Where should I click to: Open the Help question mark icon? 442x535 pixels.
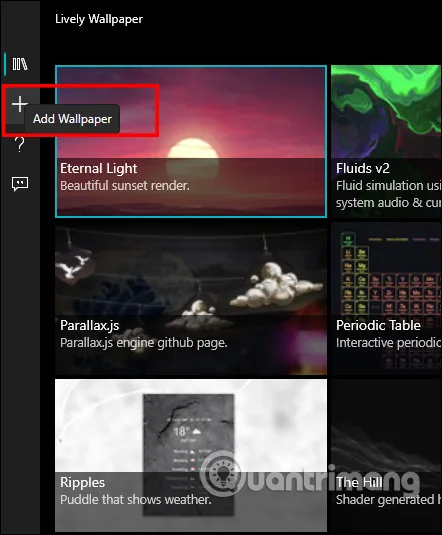(x=20, y=144)
